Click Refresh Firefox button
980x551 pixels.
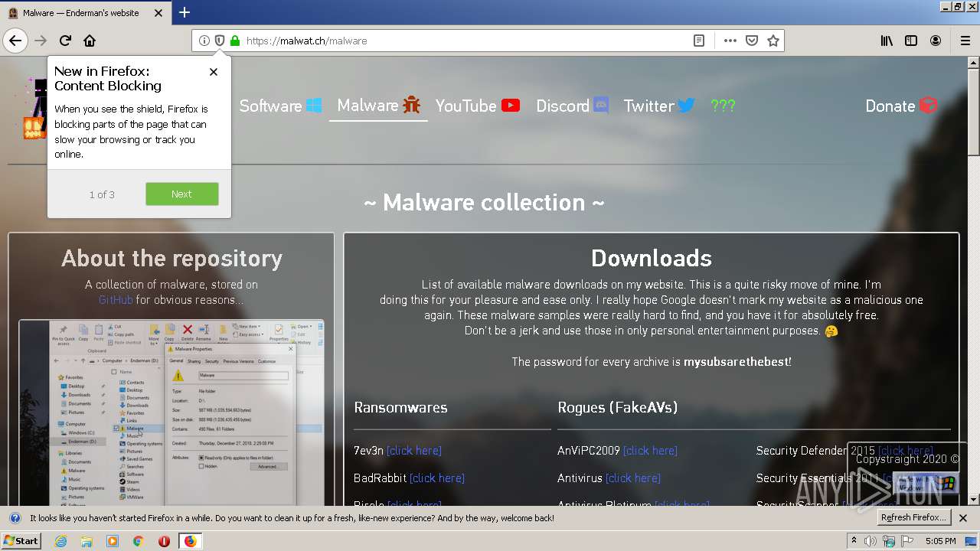click(914, 518)
